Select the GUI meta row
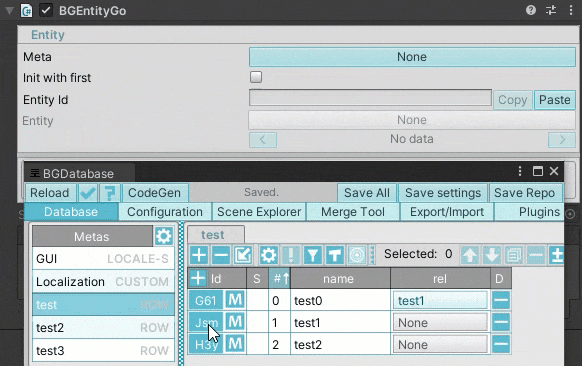 103,258
